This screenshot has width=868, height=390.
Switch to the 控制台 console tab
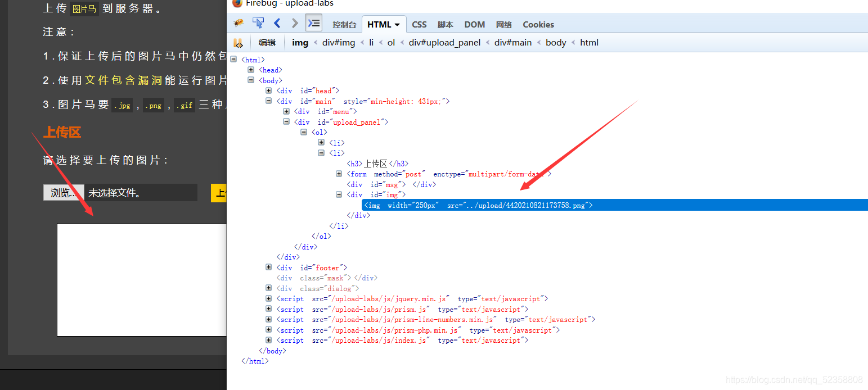pyautogui.click(x=344, y=25)
